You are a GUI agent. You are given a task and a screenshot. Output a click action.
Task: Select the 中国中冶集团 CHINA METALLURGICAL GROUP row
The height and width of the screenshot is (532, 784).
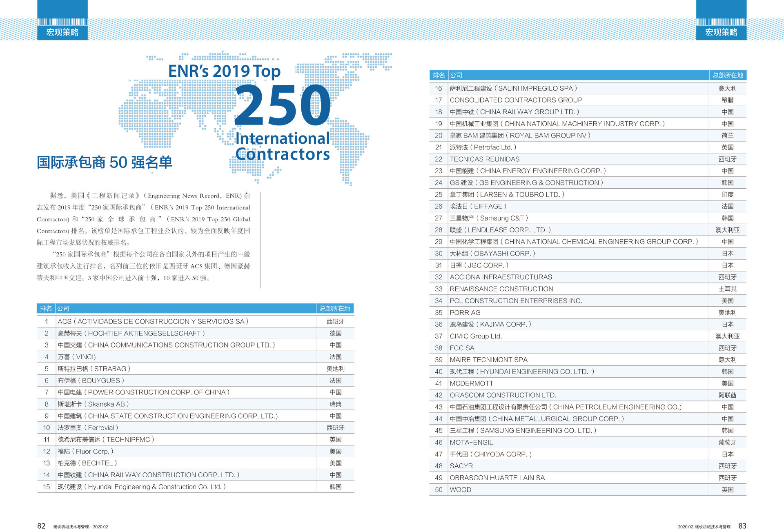(x=588, y=419)
